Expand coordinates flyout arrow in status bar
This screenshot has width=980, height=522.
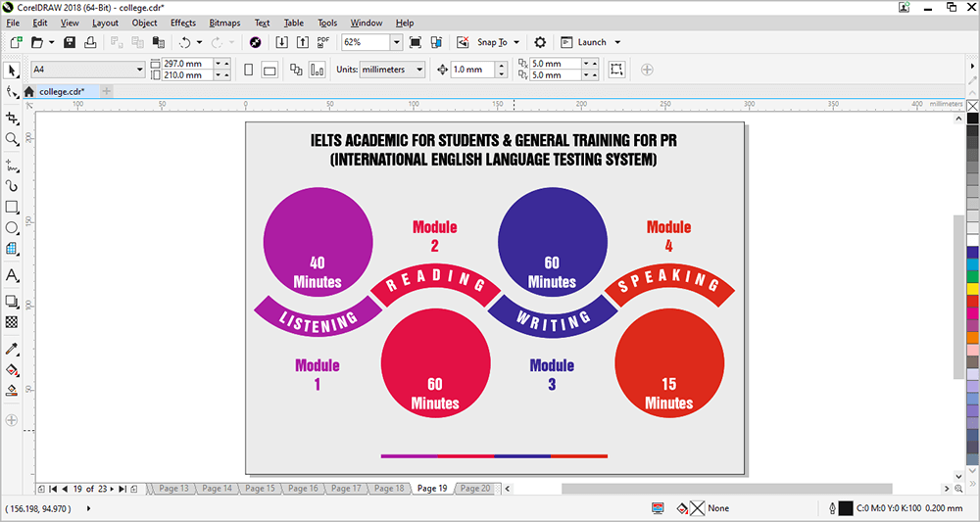[89, 509]
